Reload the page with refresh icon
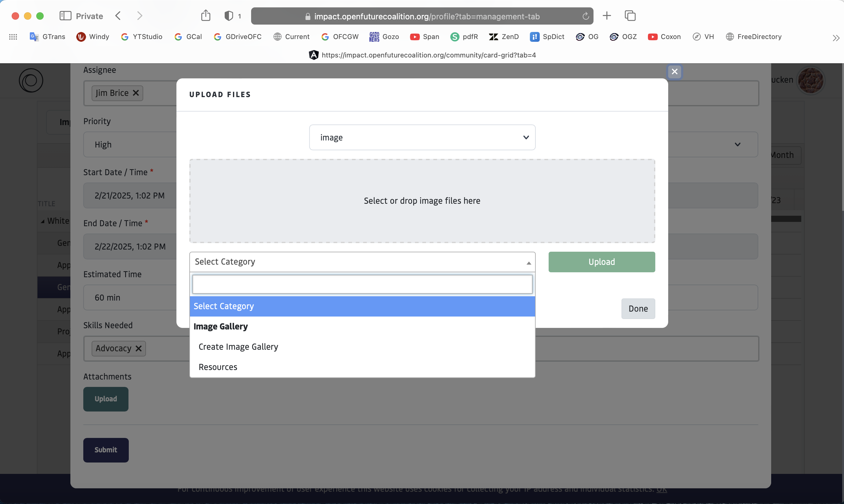 click(x=586, y=16)
